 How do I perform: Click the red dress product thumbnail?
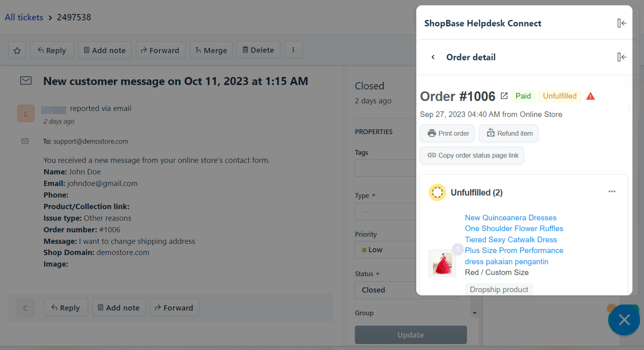pyautogui.click(x=442, y=263)
